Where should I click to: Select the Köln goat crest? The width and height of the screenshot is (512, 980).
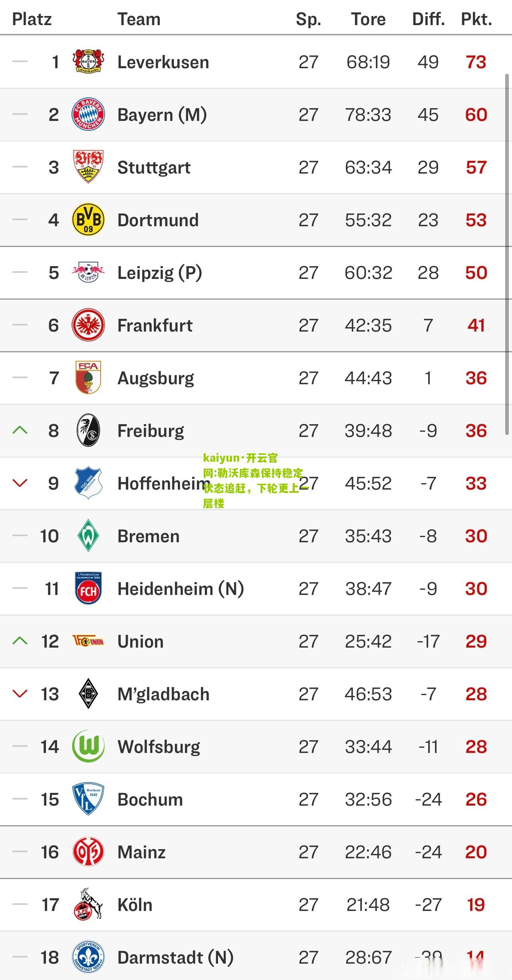88,904
